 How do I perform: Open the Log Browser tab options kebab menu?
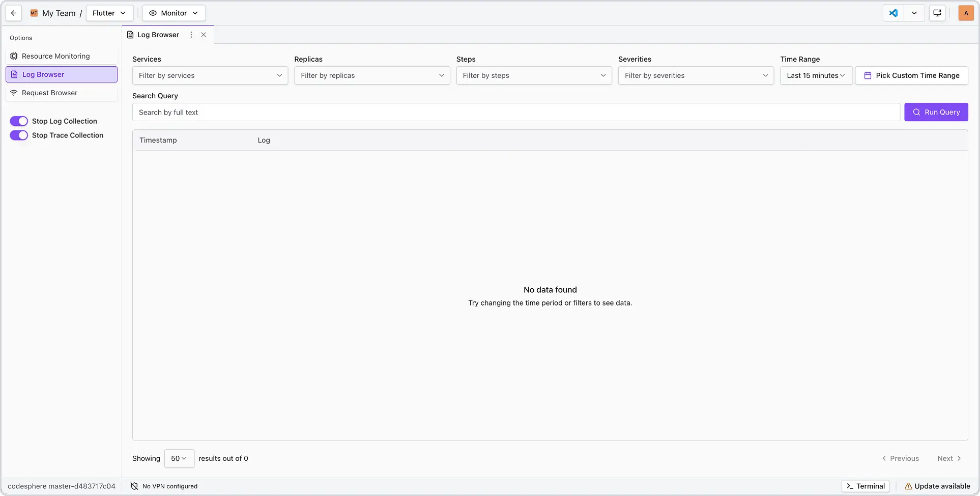191,35
